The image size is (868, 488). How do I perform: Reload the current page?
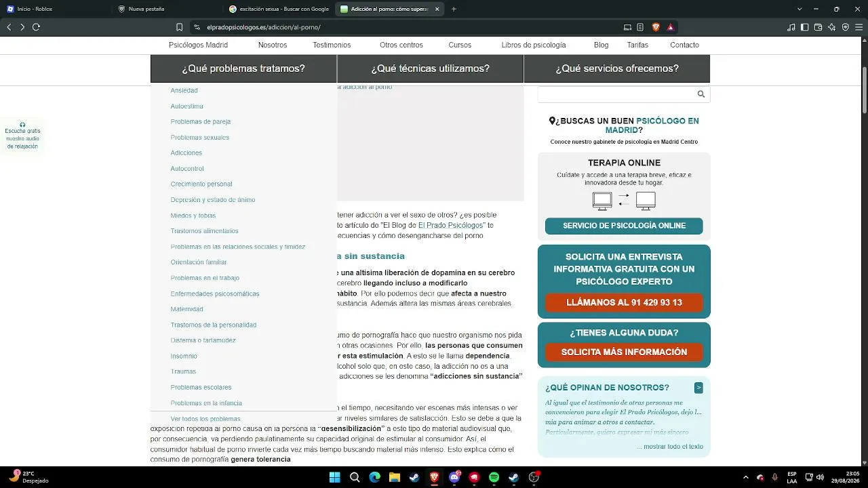(36, 27)
